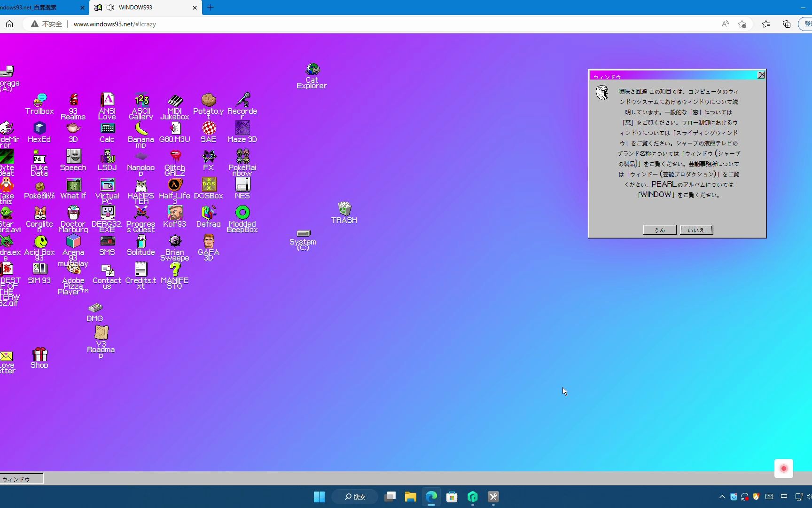Launch the 93 Realms icon
The height and width of the screenshot is (508, 812).
coord(73,106)
